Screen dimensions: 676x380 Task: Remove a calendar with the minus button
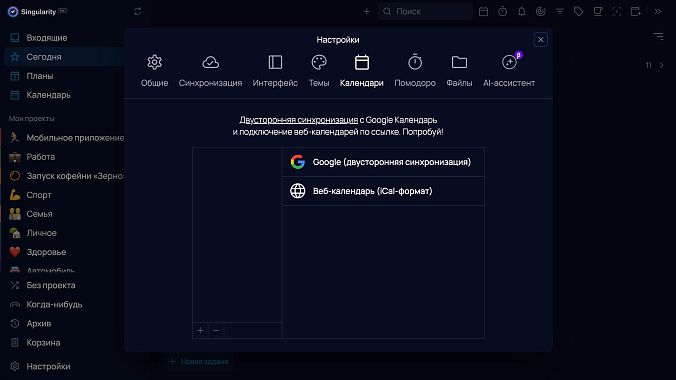pyautogui.click(x=216, y=330)
